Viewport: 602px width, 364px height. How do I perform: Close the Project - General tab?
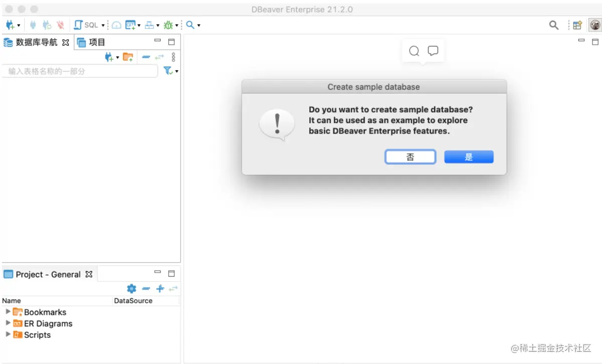[x=89, y=274]
